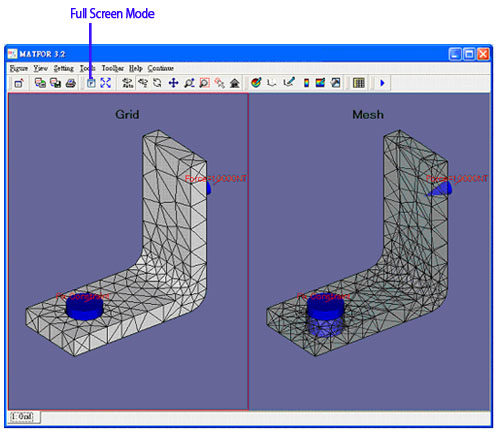Screen dimensions: 500x435
Task: Open the Toolbar menu
Action: (x=113, y=68)
